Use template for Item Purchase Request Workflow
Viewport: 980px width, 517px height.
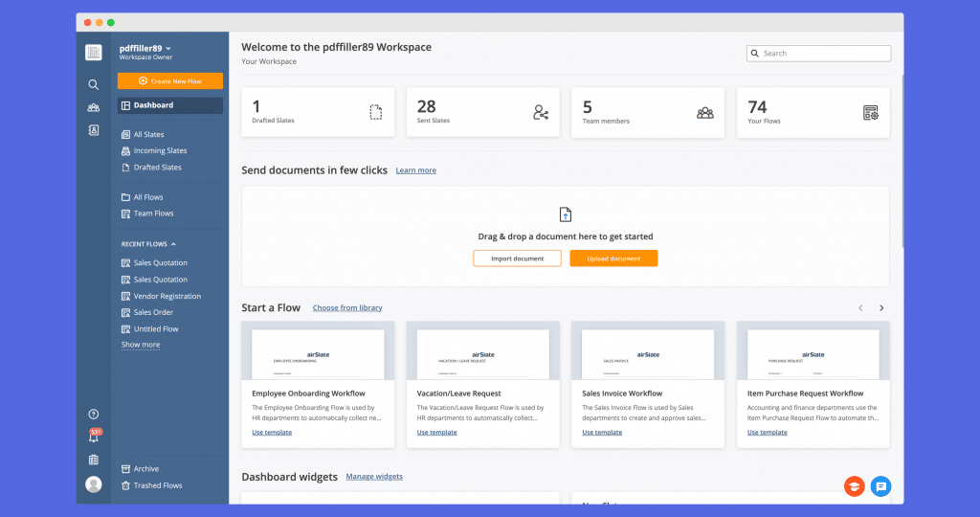click(x=767, y=432)
